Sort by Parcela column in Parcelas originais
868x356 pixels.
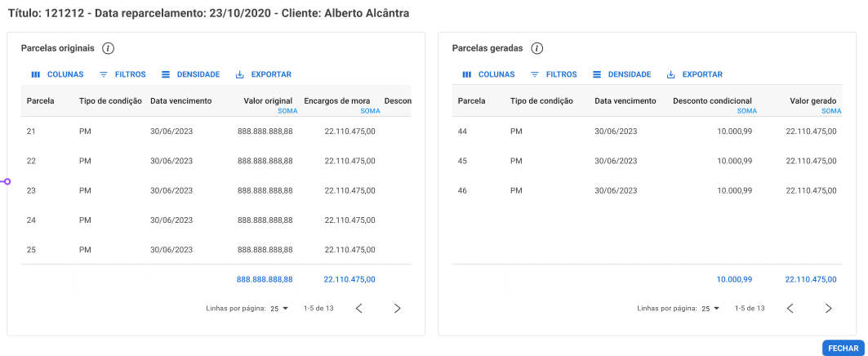(40, 100)
